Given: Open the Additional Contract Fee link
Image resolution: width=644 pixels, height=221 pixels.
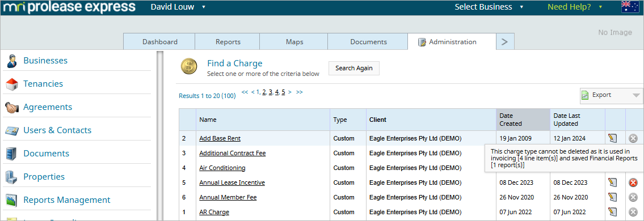Looking at the screenshot, I should (233, 154).
